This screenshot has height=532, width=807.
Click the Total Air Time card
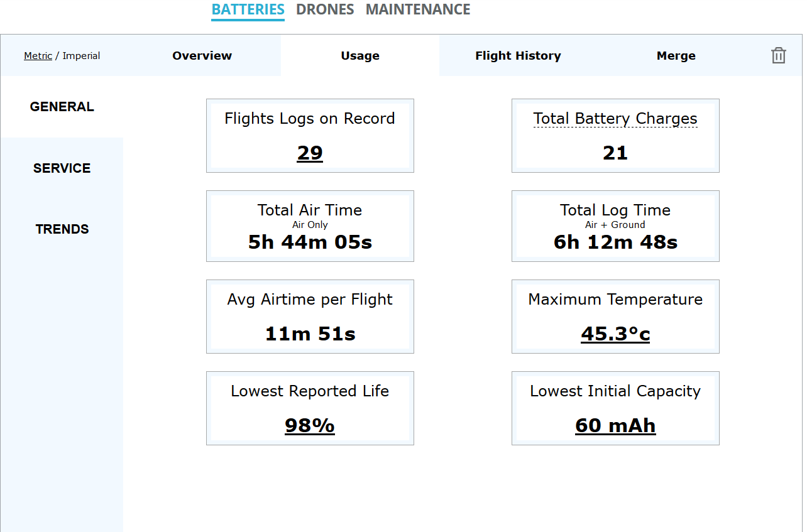click(x=310, y=226)
